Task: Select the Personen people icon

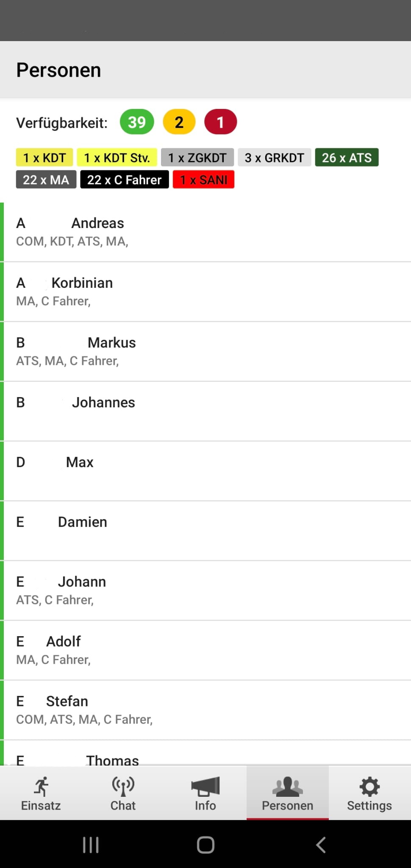Action: pos(288,787)
